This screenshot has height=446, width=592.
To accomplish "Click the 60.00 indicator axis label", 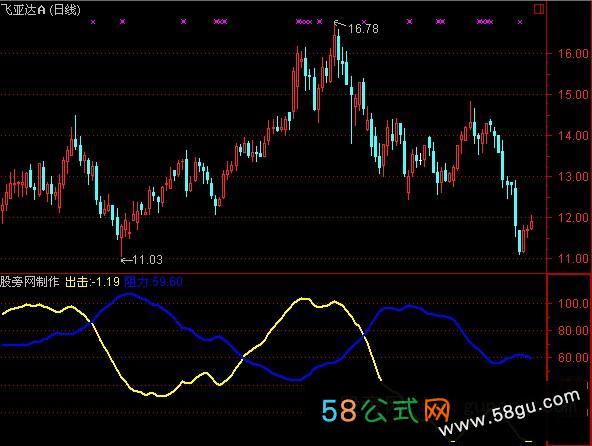I will coord(573,357).
